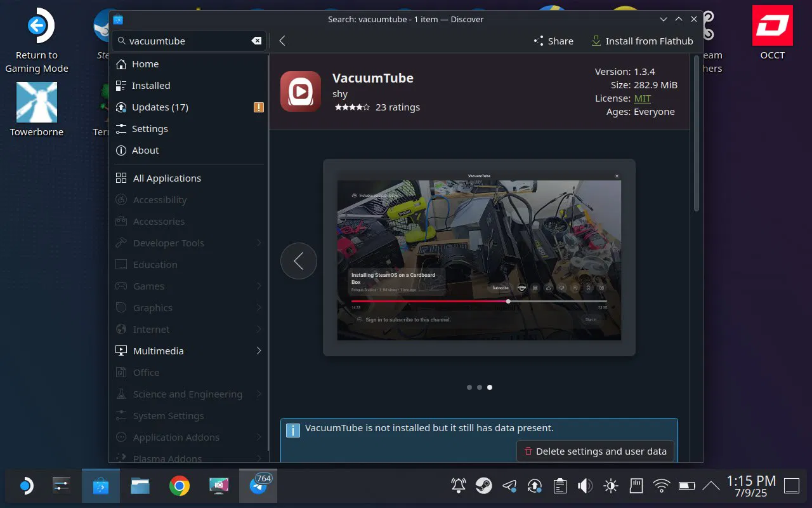Expand the Graphics category arrow
This screenshot has width=812, height=508.
(x=259, y=308)
